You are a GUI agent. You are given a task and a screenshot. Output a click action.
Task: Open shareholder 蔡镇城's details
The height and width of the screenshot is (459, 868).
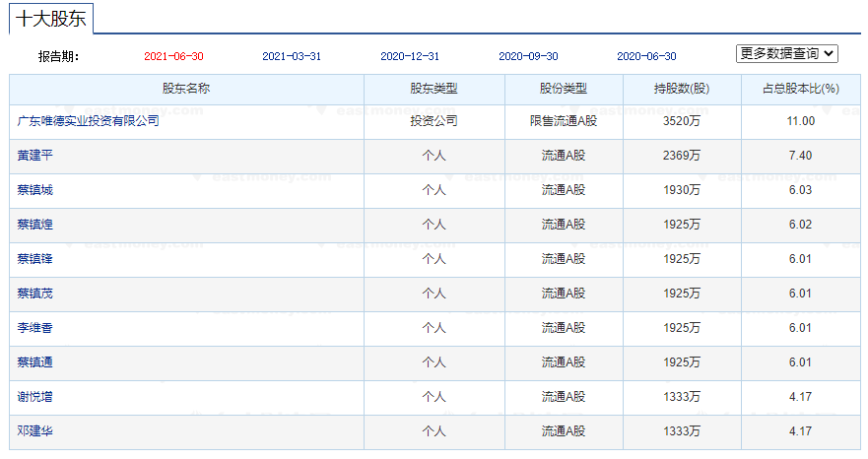point(34,190)
